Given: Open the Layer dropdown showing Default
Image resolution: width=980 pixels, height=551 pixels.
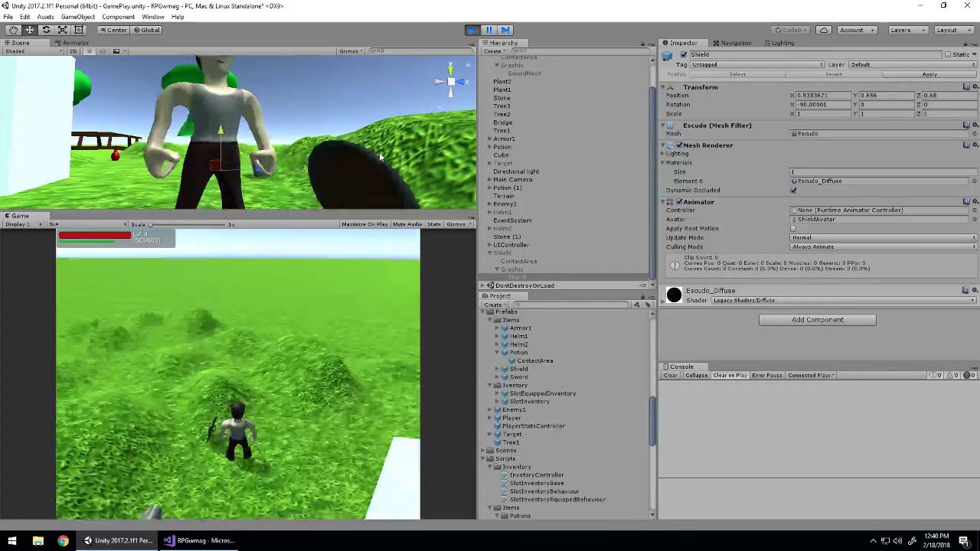Looking at the screenshot, I should (x=913, y=65).
